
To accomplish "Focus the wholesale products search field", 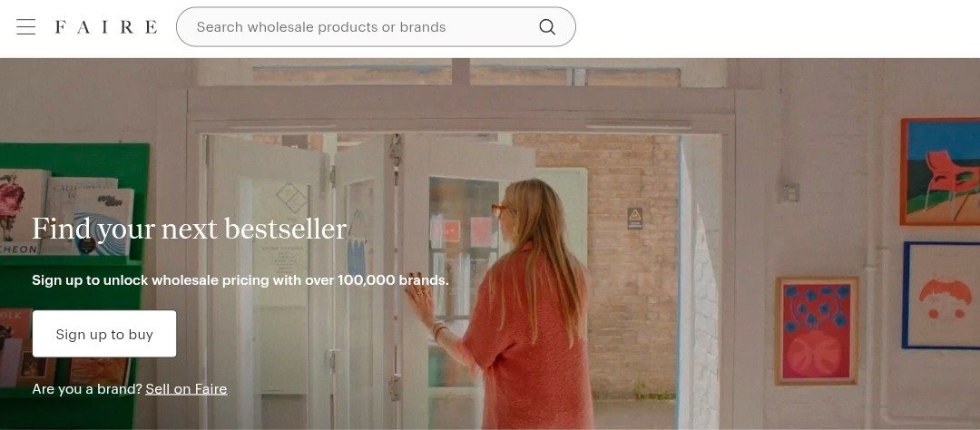I will click(x=376, y=27).
